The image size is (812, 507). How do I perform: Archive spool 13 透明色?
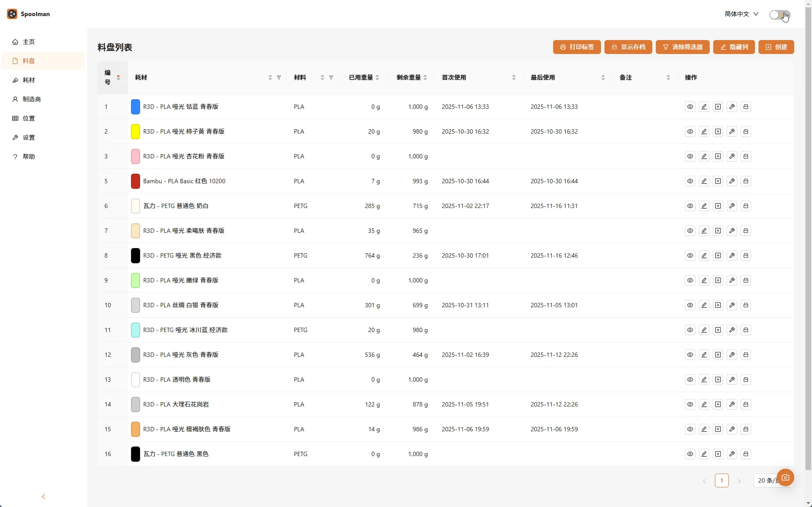click(746, 379)
